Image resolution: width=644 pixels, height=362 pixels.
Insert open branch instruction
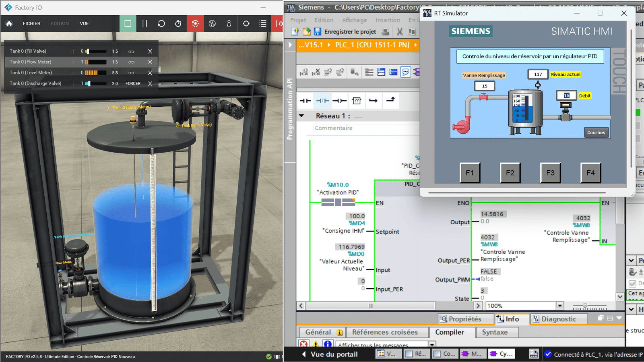click(374, 101)
